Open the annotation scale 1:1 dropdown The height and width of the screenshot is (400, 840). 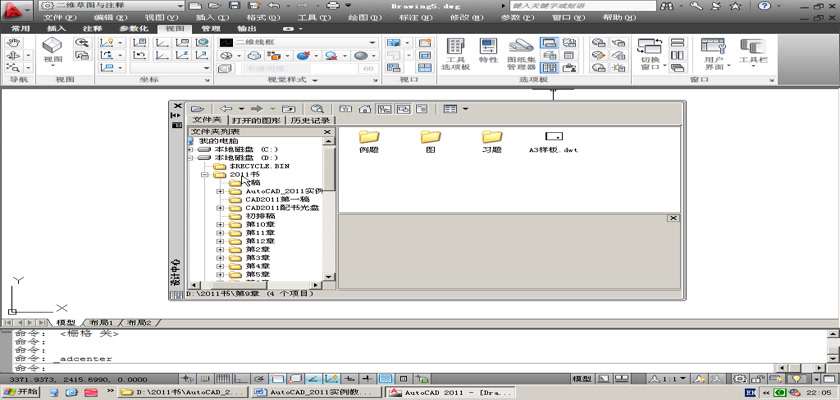click(668, 379)
